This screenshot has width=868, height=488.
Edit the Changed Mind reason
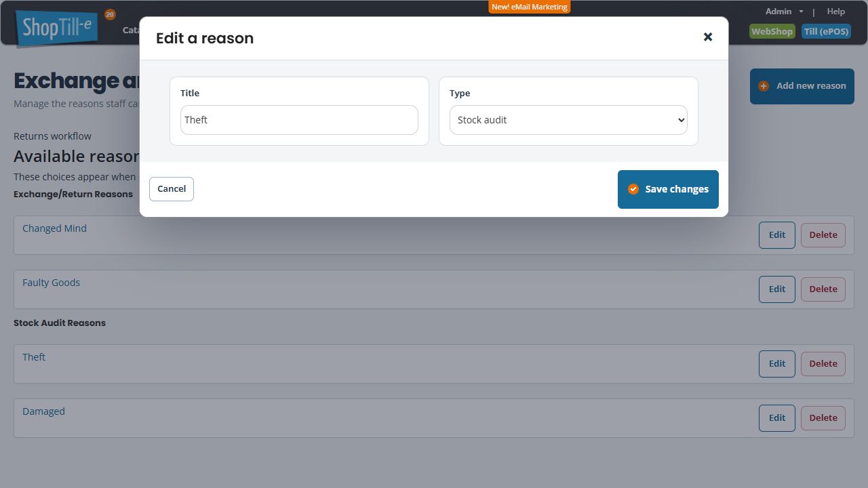point(777,235)
